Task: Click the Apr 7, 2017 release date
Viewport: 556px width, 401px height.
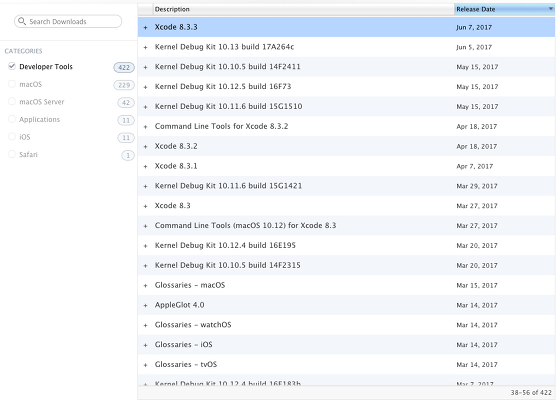Action: (x=474, y=166)
